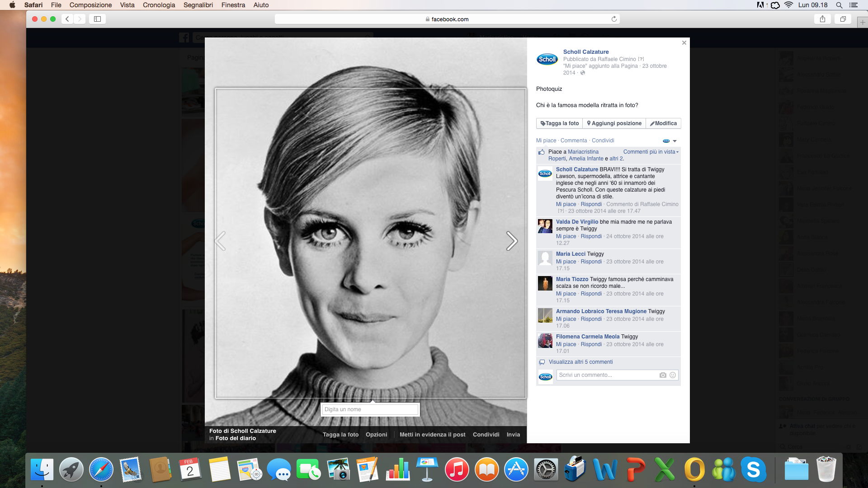Toggle the Safari sidebar button
The image size is (868, 488).
pyautogui.click(x=97, y=19)
